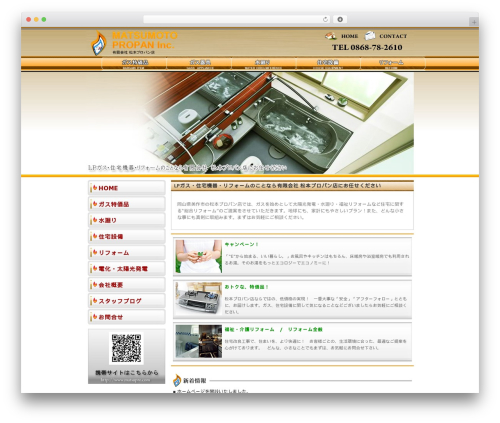Screen dimensions: 500x423
Task: Click the dark circular button right of the address bar
Action: click(x=340, y=19)
